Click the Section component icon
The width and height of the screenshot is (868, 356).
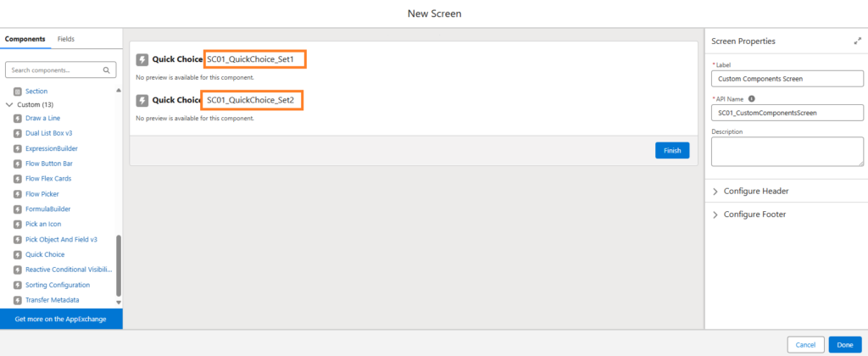(x=18, y=92)
